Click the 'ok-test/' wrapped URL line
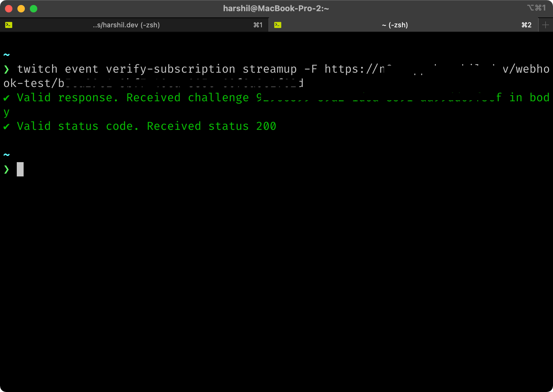553x392 pixels. (153, 83)
